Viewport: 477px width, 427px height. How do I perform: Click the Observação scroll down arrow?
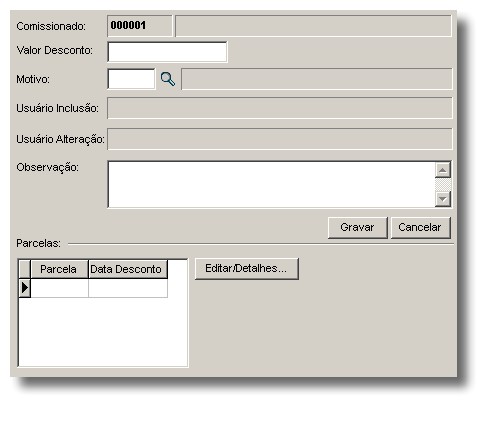443,199
